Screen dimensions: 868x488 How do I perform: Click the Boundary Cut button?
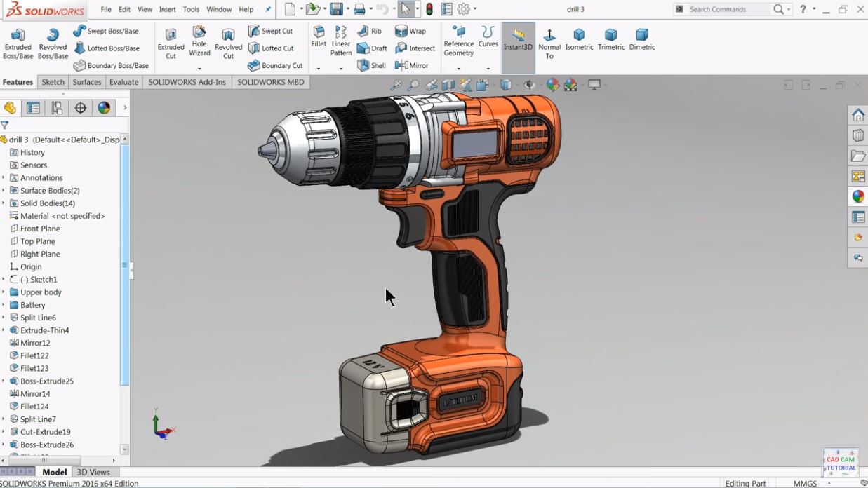tap(275, 65)
